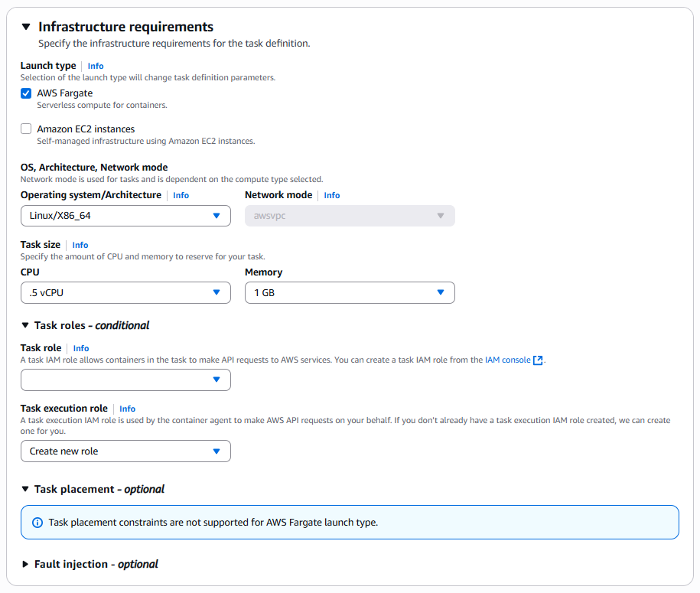This screenshot has width=700, height=593.
Task: Collapse the Infrastructure requirements section
Action: pos(26,27)
